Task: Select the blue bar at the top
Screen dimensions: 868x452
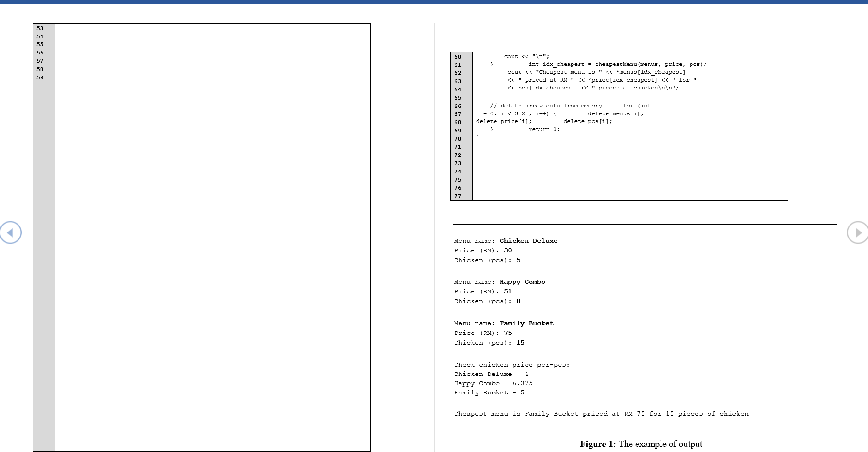Action: click(434, 2)
